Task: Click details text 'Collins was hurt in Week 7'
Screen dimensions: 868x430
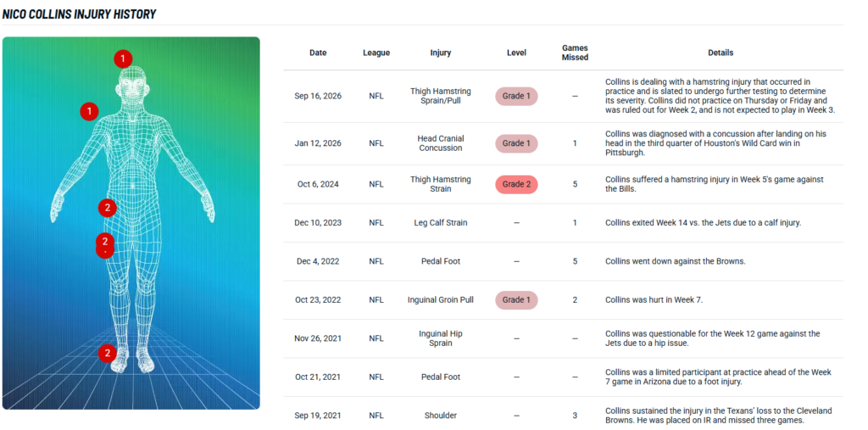Action: tap(654, 299)
